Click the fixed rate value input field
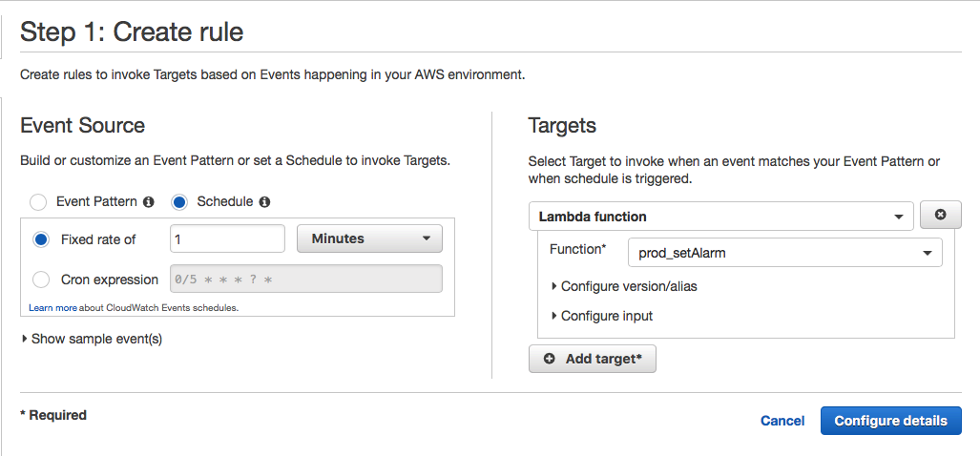Image resolution: width=980 pixels, height=456 pixels. [227, 238]
